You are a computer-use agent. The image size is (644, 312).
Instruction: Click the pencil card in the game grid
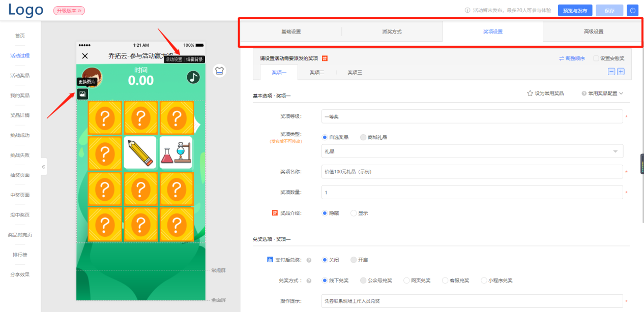tap(140, 152)
